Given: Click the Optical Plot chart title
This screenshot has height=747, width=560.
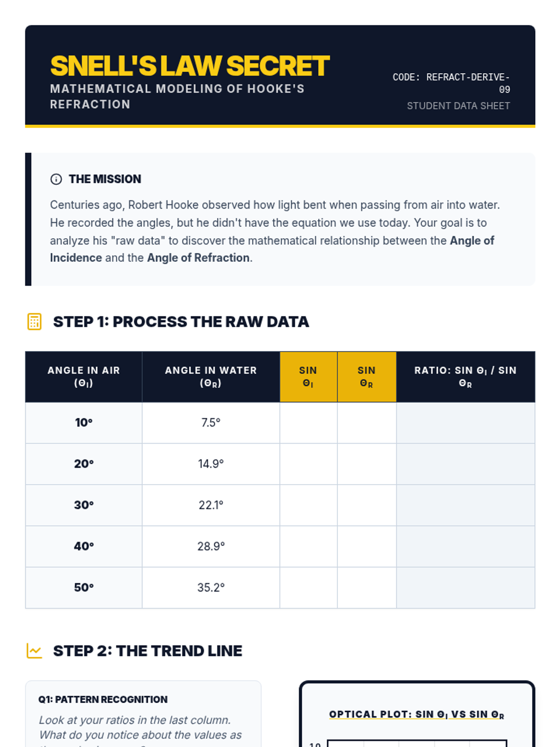Looking at the screenshot, I should [x=417, y=714].
